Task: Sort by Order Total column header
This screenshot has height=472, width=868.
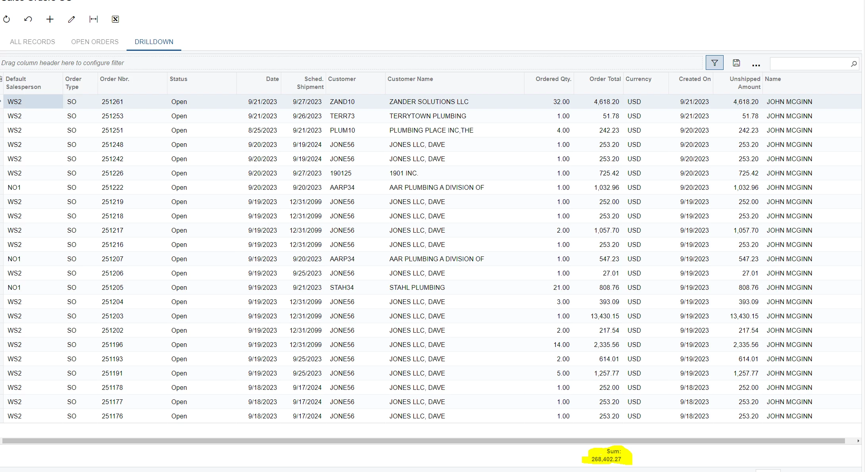Action: pos(605,79)
